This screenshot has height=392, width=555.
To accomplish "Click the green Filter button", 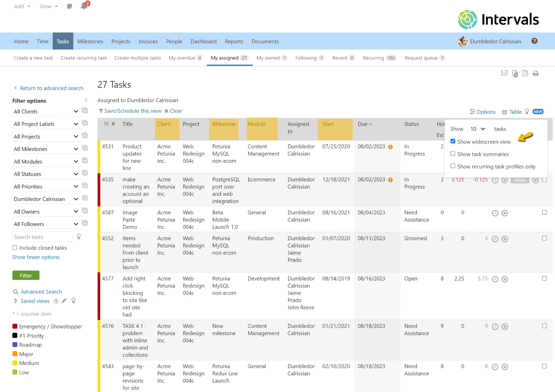I will click(26, 276).
